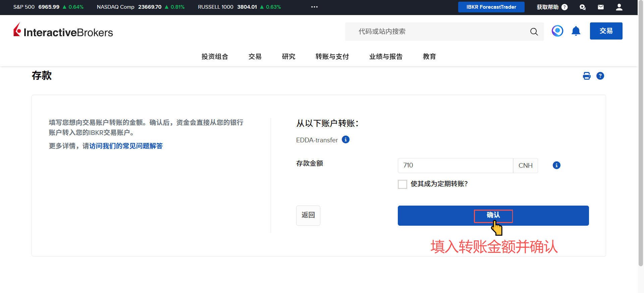Open the 业绩与报告 menu
Image resolution: width=644 pixels, height=293 pixels.
pos(386,57)
